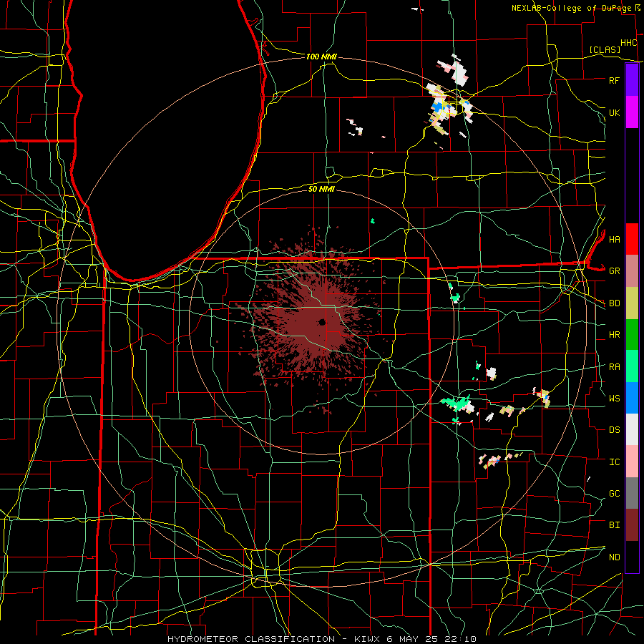This screenshot has height=644, width=644.
Task: Click the black radar site dot at center
Action: click(322, 321)
